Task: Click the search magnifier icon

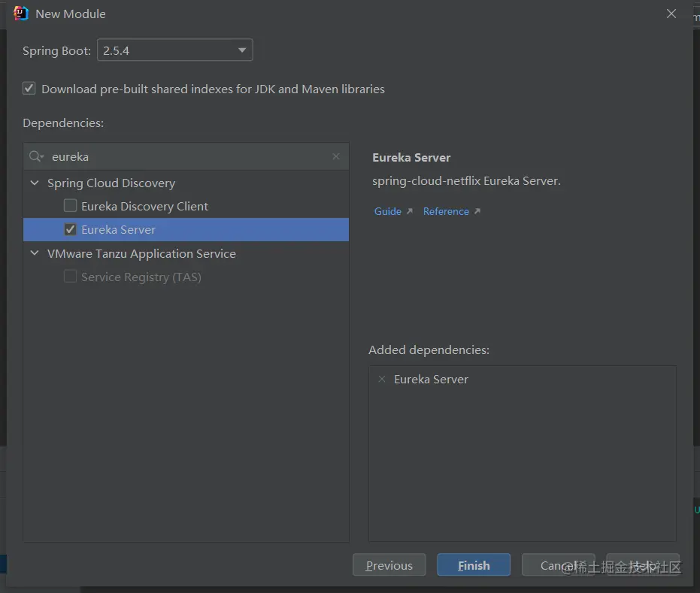Action: coord(35,156)
